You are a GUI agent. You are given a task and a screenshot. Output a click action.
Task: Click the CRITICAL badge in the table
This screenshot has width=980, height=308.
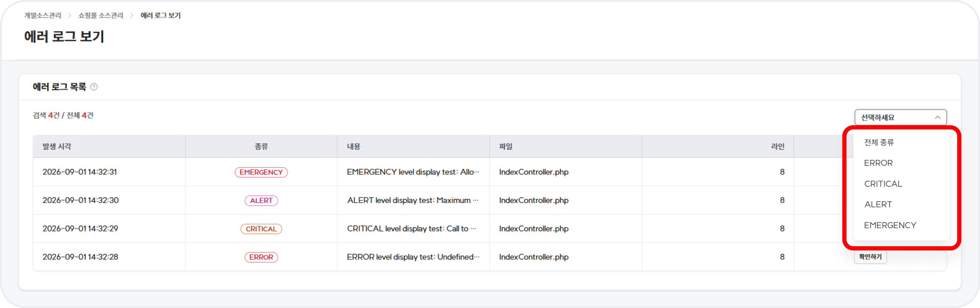coord(261,229)
